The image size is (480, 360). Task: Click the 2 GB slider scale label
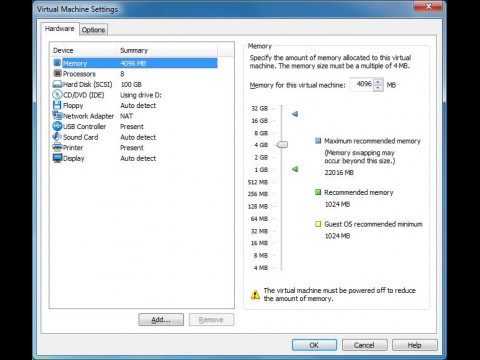pos(261,157)
